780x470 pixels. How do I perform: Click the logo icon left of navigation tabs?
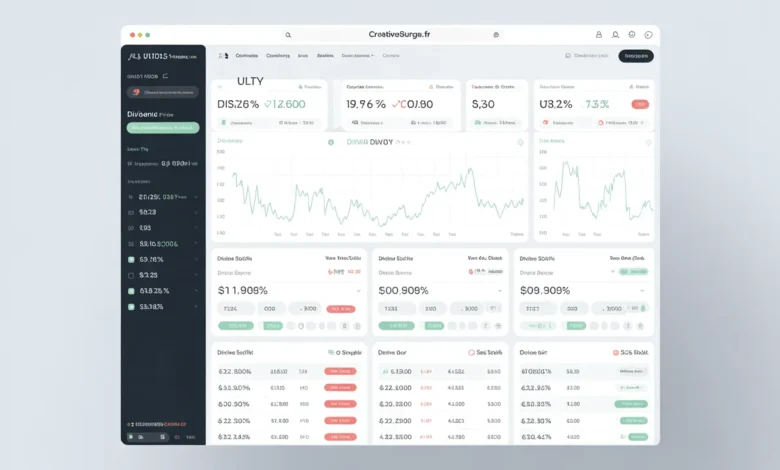coord(223,56)
